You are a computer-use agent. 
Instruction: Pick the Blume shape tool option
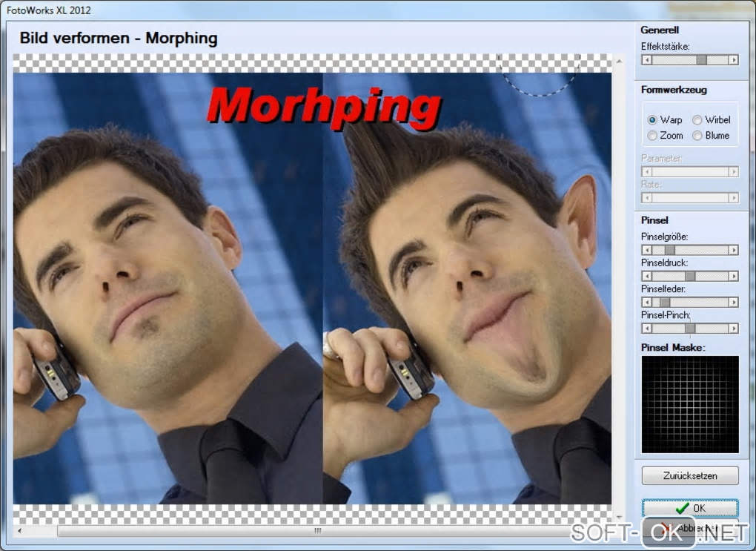[x=697, y=136]
